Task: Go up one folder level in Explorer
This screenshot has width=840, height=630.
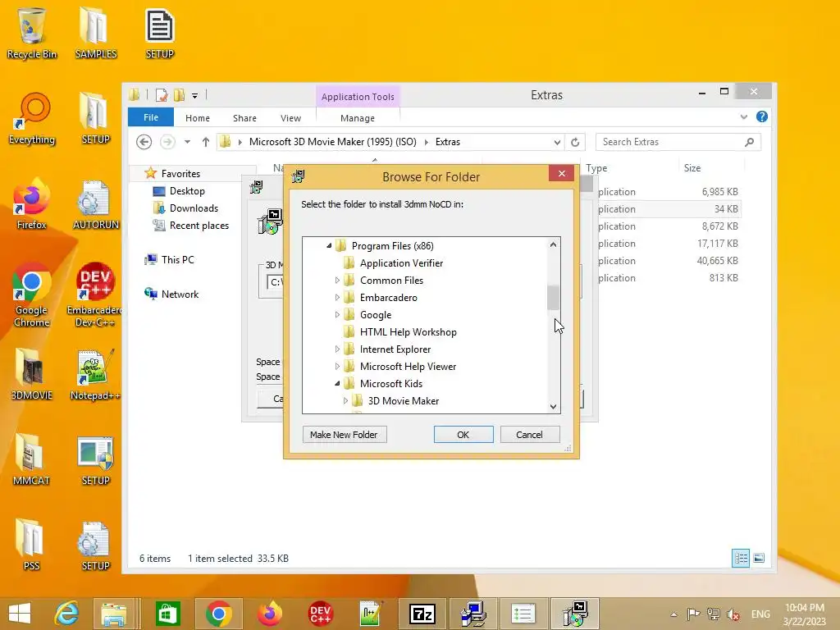Action: [206, 142]
